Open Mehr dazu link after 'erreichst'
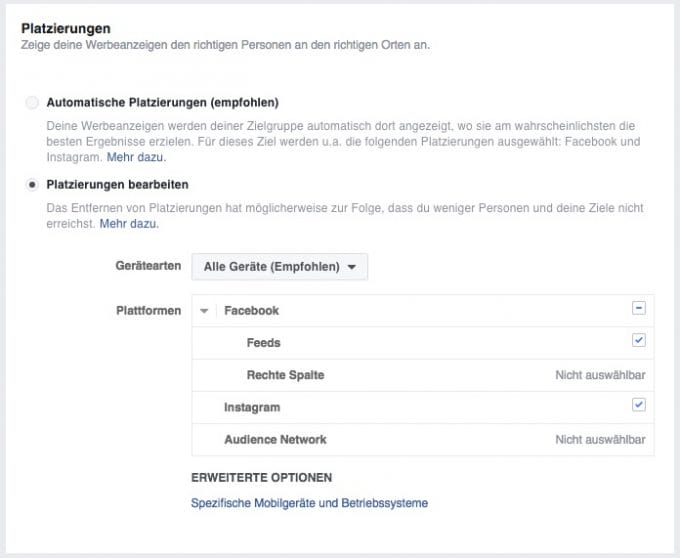This screenshot has height=558, width=680. (129, 224)
